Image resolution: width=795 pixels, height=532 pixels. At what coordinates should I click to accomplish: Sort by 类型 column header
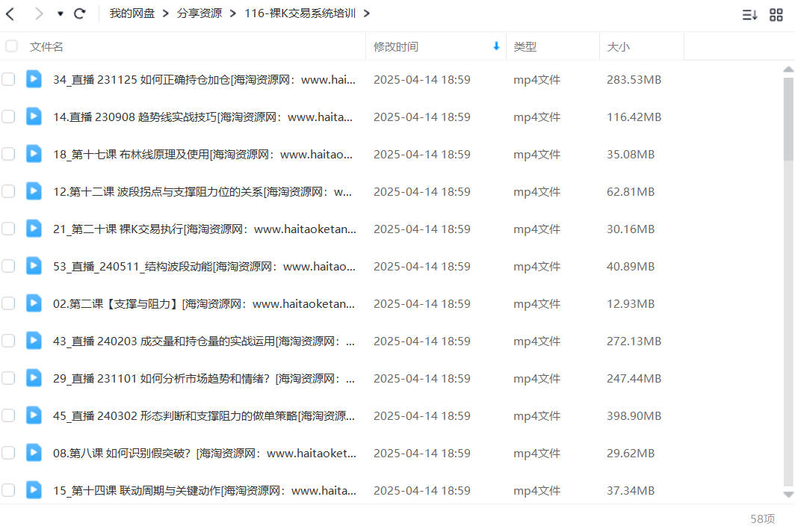coord(525,47)
